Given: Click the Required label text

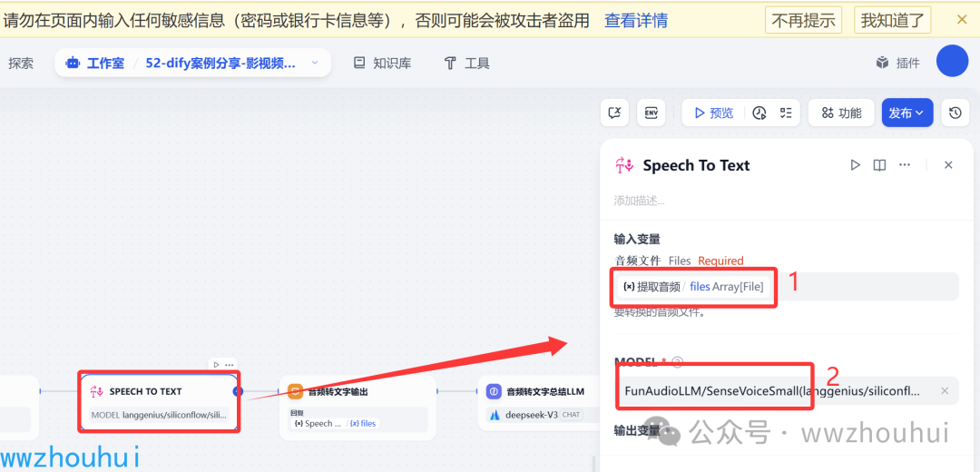Looking at the screenshot, I should [x=720, y=261].
